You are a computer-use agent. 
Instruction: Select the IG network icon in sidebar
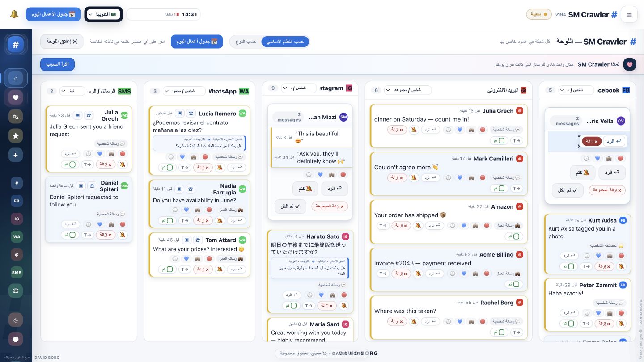tap(17, 219)
